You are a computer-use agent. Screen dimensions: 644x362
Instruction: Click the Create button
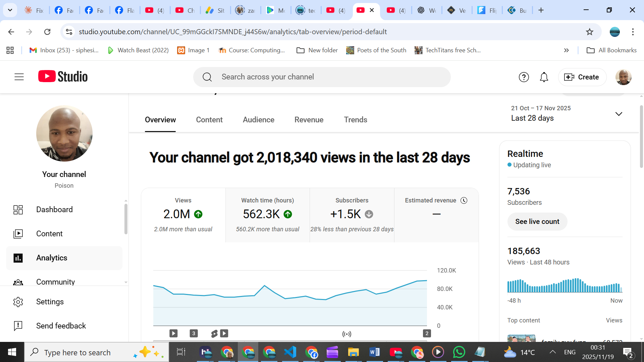point(582,77)
